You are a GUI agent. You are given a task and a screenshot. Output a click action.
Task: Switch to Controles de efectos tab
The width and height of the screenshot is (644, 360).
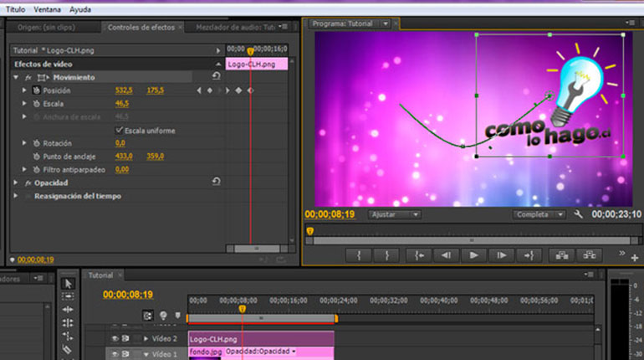pyautogui.click(x=141, y=27)
